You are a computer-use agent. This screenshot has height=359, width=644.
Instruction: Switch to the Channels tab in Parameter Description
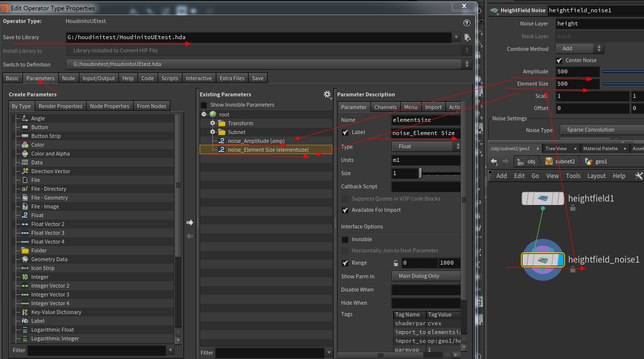pyautogui.click(x=385, y=107)
